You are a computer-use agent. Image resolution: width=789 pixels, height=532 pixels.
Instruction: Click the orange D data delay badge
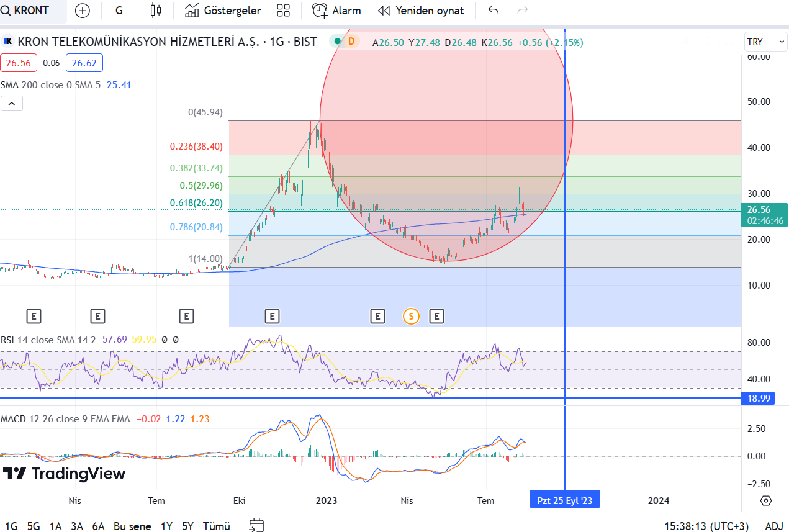click(351, 42)
